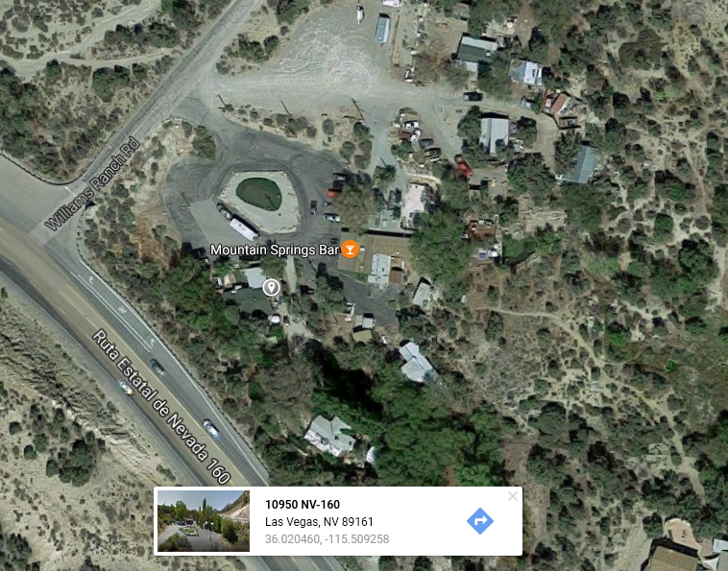The width and height of the screenshot is (728, 571).
Task: Click the dark car on the highway
Action: point(157,367)
